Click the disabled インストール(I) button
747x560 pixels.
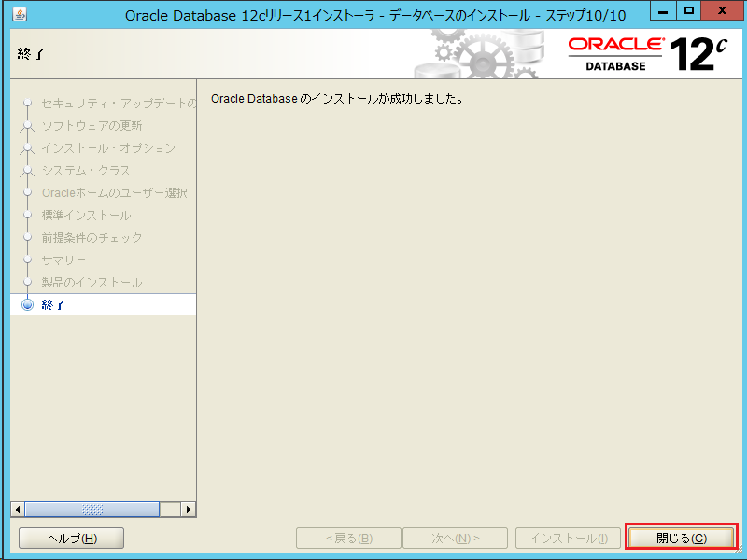coord(568,539)
